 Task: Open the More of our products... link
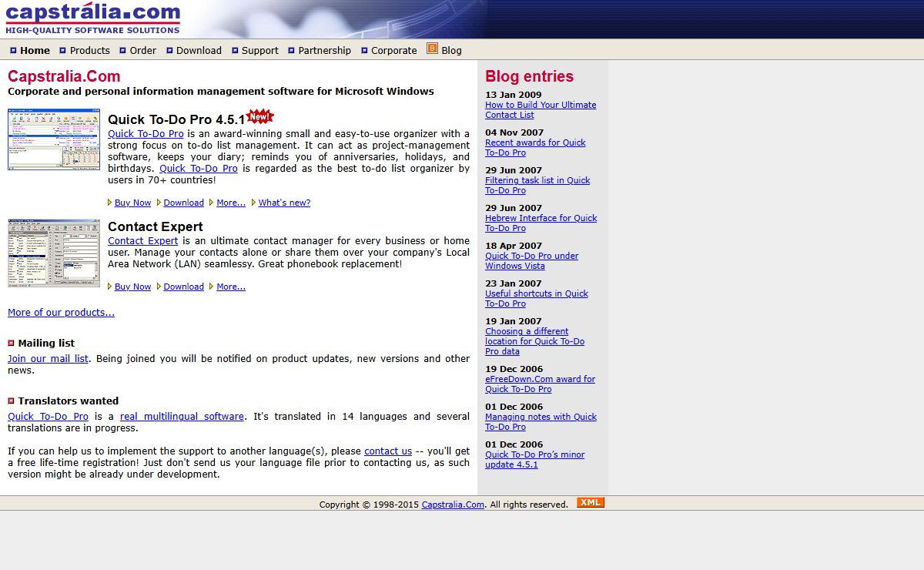pos(61,312)
